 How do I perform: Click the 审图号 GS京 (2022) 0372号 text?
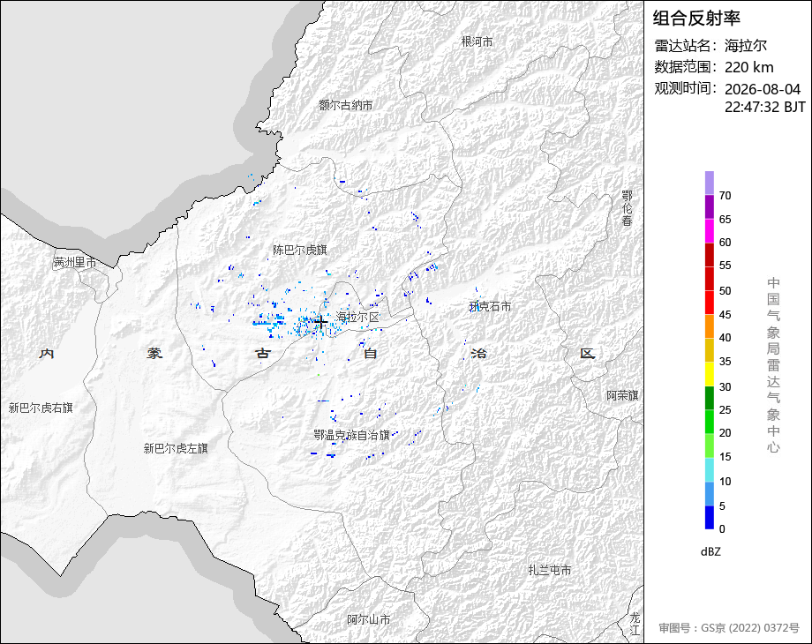coord(729,628)
